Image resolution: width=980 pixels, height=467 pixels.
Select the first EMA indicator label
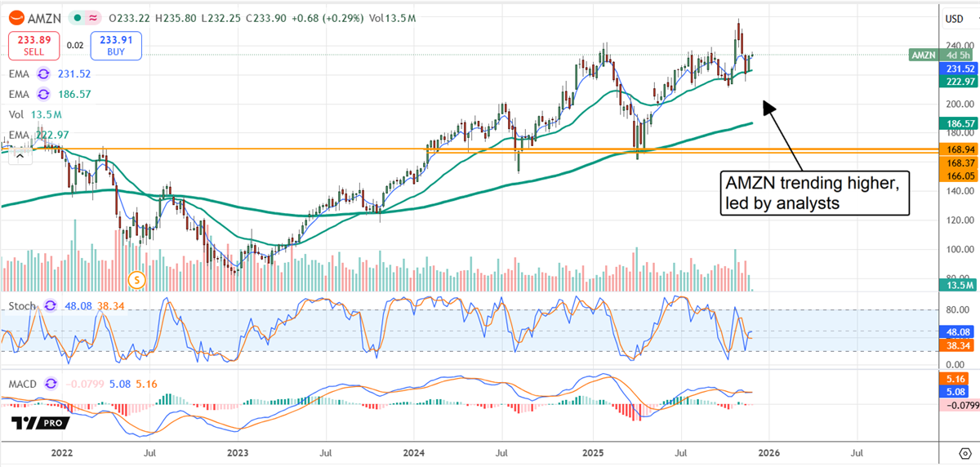pyautogui.click(x=20, y=73)
